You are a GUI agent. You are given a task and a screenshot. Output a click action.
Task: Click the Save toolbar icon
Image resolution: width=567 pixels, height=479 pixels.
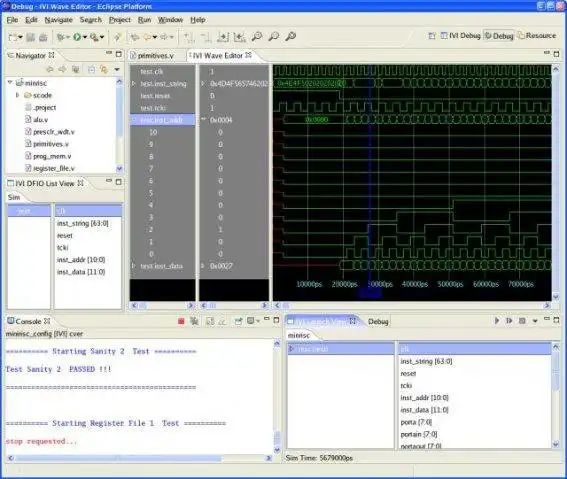point(31,37)
